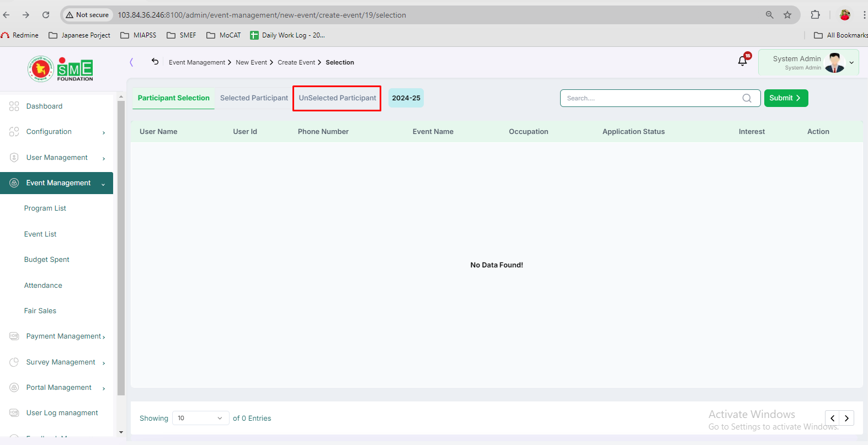Open the entries-per-page dropdown showing 10
The height and width of the screenshot is (445, 868).
(x=201, y=418)
